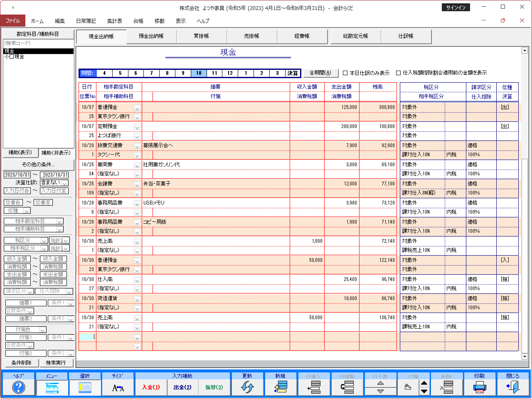
Task: Open the 付箋色 dropdown
Action: (x=42, y=330)
